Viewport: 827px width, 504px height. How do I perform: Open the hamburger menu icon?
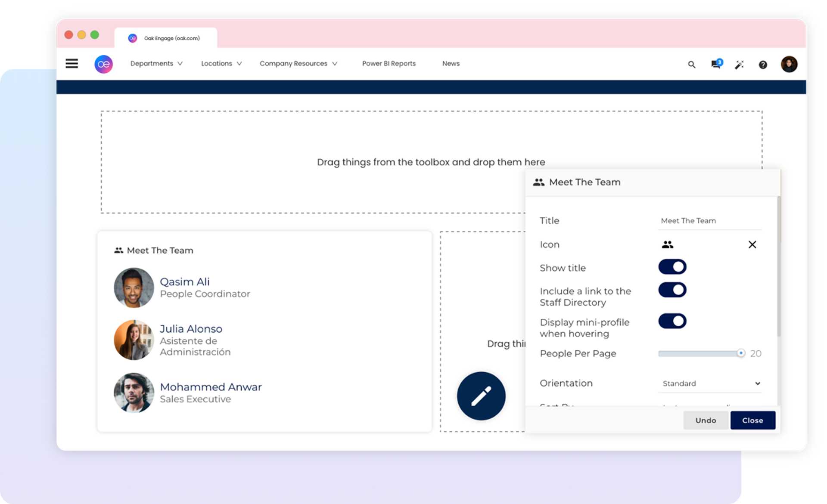(x=72, y=63)
